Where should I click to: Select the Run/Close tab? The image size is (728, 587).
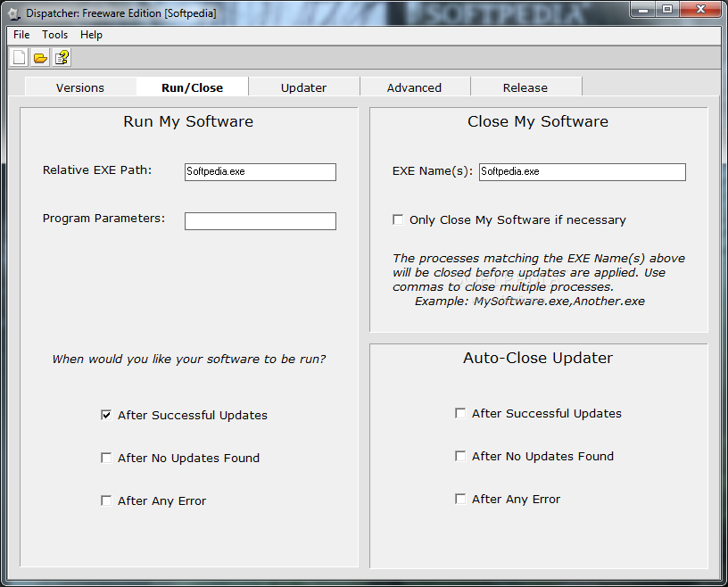[192, 87]
